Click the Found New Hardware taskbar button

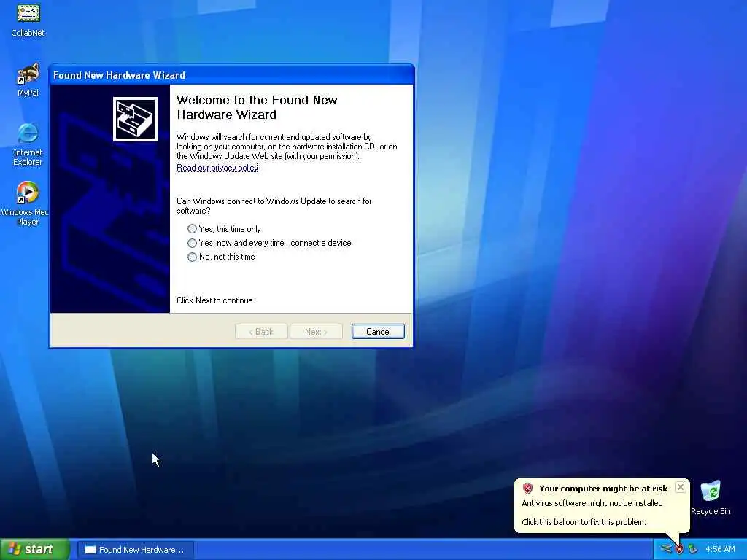[135, 550]
